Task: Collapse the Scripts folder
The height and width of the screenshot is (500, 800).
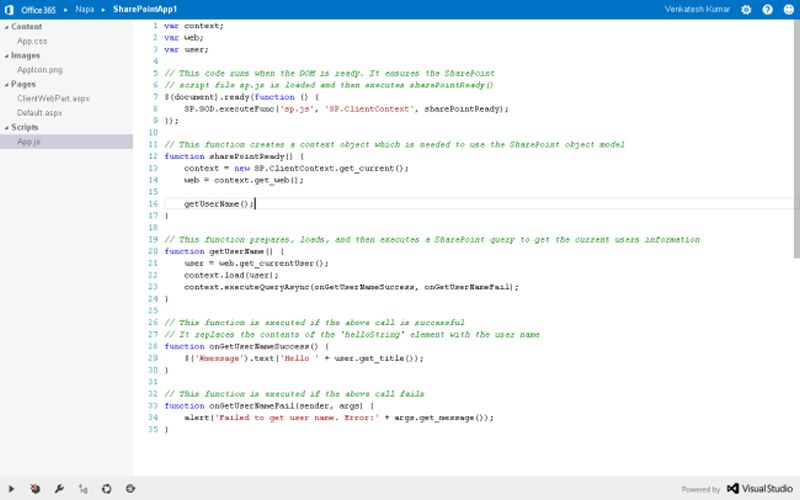Action: tap(7, 128)
